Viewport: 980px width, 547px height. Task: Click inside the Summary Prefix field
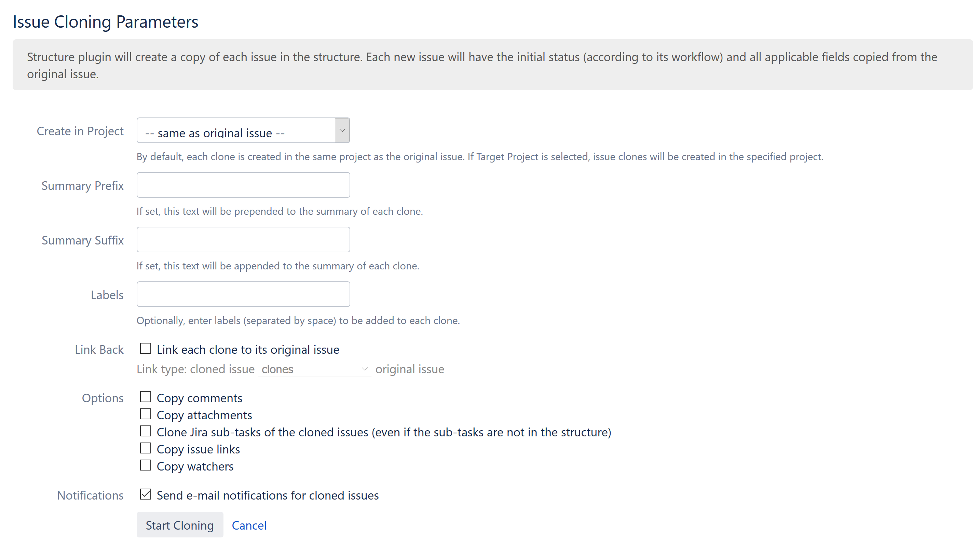(243, 185)
